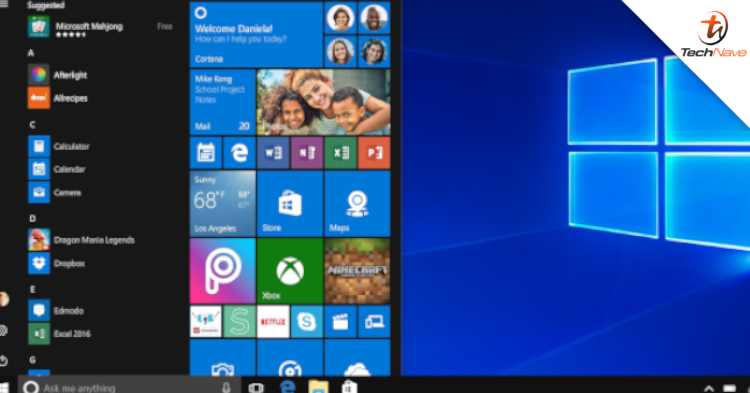Viewport: 750px width, 393px height.
Task: Open the Allrecipes app
Action: point(58,98)
